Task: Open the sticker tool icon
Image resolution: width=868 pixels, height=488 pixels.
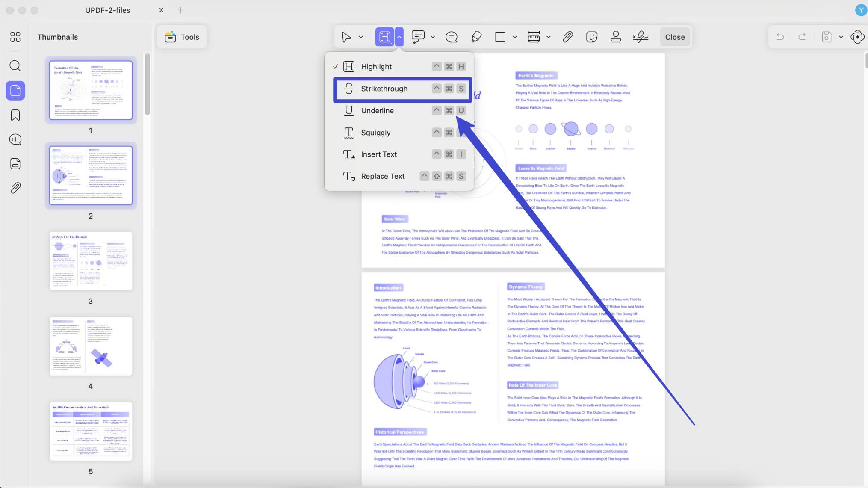Action: point(592,37)
